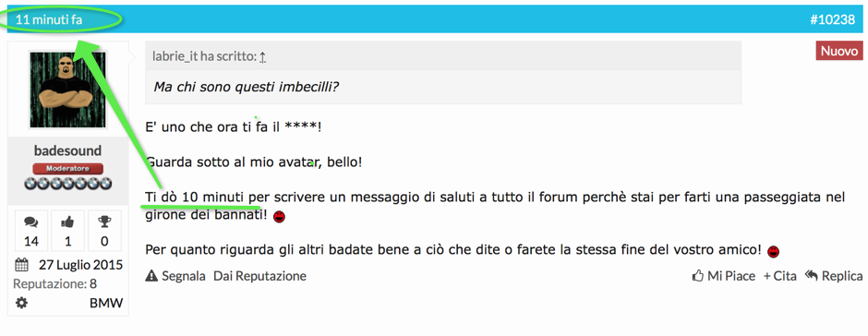Select the Dai Reputazione link
The height and width of the screenshot is (336, 868).
coord(259,276)
